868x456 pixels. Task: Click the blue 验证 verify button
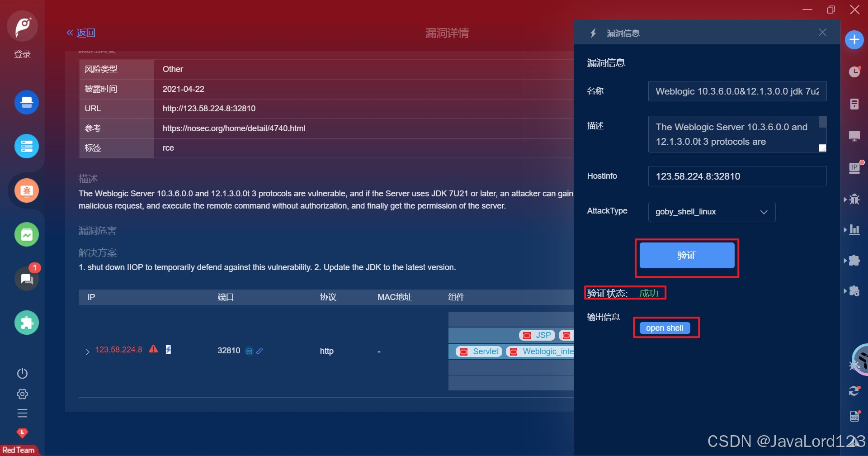687,256
